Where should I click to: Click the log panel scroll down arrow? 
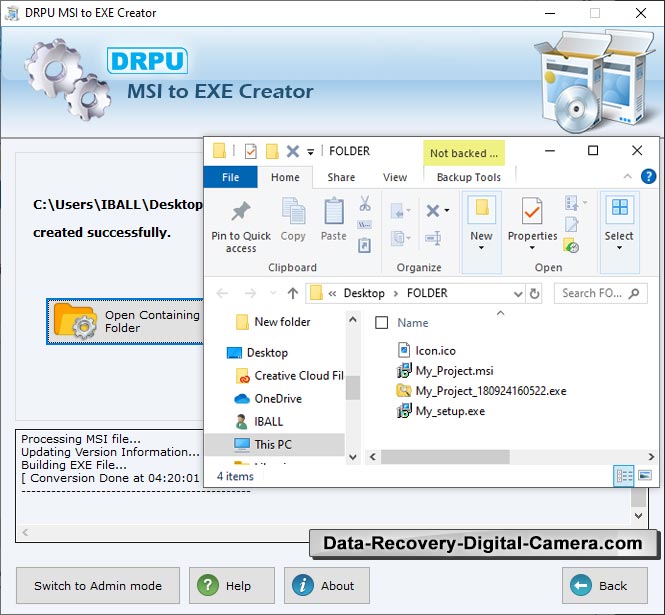(638, 516)
